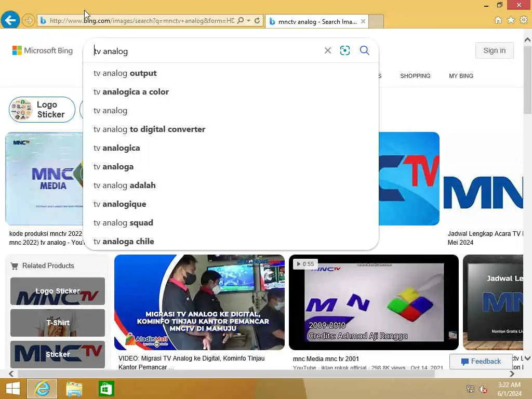The width and height of the screenshot is (532, 399).
Task: Open the dark Jadwal image thumbnail
Action: pos(493,302)
